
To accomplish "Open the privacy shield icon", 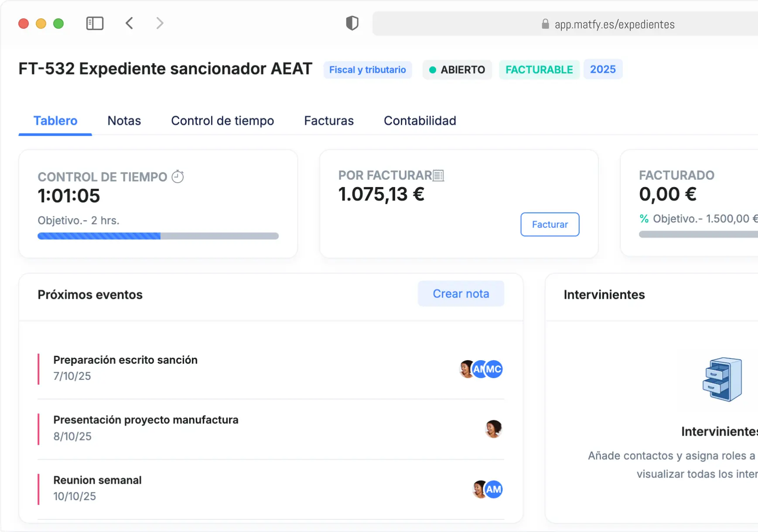I will (x=352, y=23).
